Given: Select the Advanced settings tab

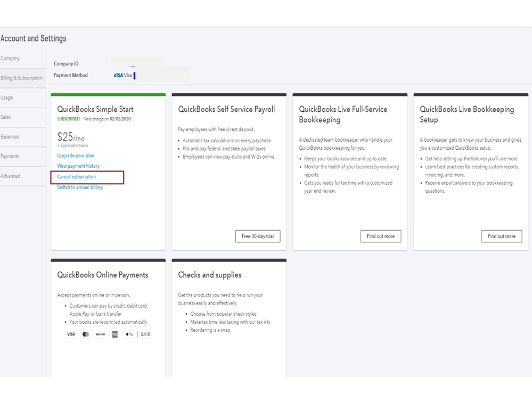Looking at the screenshot, I should point(10,176).
